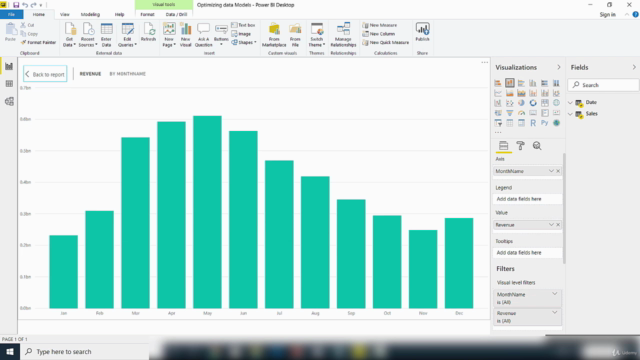Undo the last action in title bar
Viewport: 640px width, 360px height.
[x=25, y=5]
